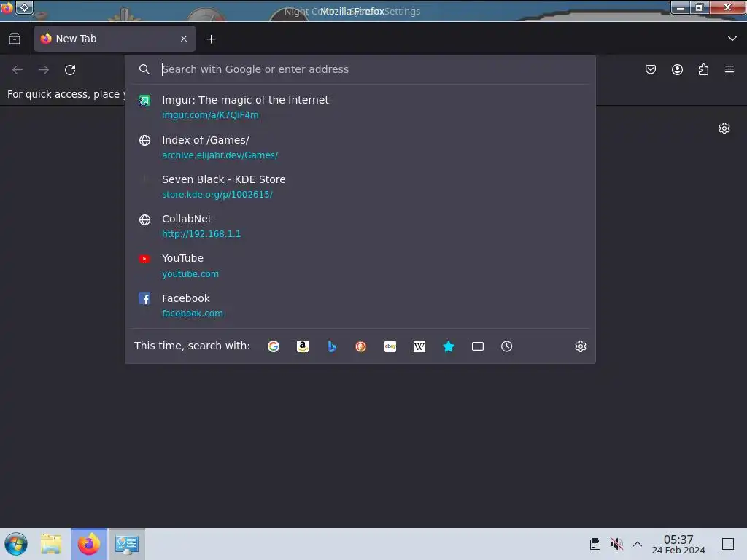
Task: Search this time with Bing
Action: click(332, 346)
